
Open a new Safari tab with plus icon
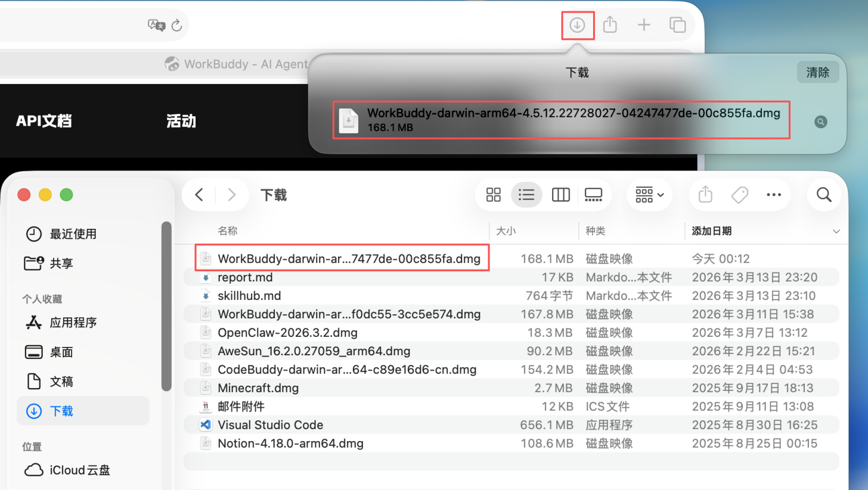click(644, 25)
